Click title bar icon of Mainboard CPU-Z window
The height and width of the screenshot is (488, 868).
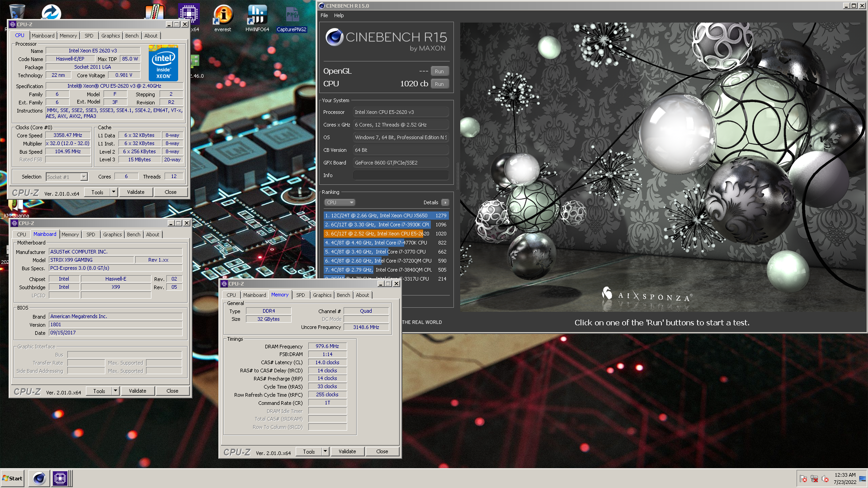click(x=14, y=223)
